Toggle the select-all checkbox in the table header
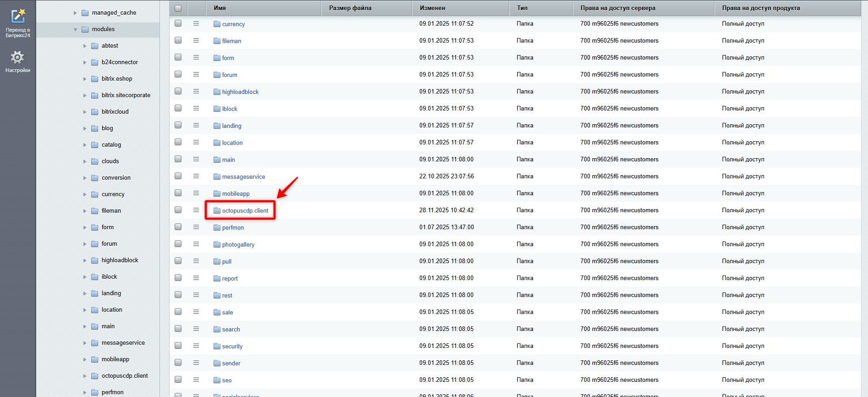The width and height of the screenshot is (868, 397). (x=178, y=8)
